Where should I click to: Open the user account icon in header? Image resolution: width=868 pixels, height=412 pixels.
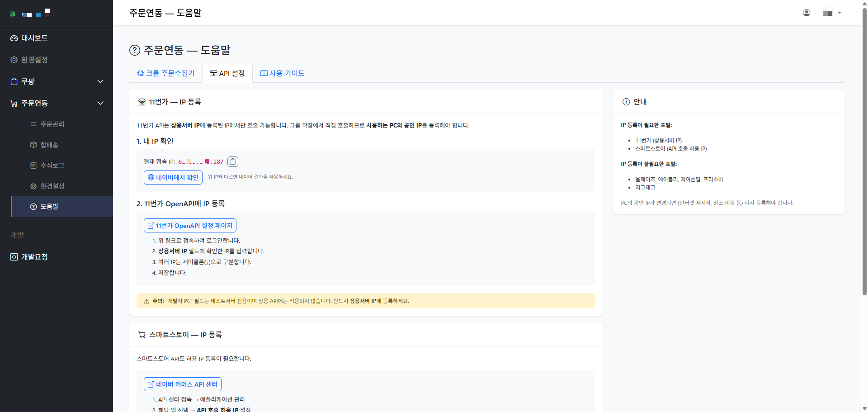[x=807, y=13]
